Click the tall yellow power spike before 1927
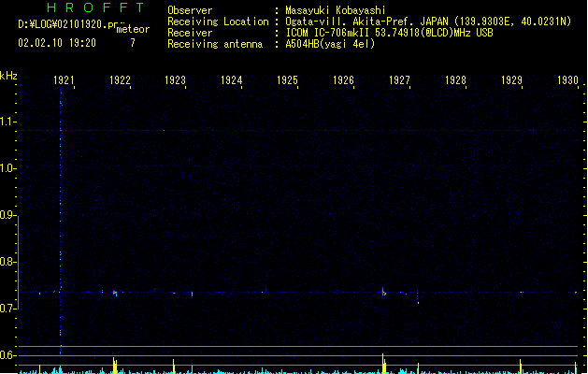This screenshot has height=374, width=588. tap(383, 363)
